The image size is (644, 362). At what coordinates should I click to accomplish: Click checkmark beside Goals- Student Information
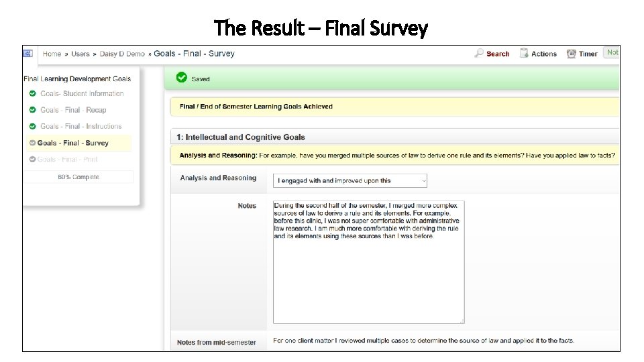32,94
